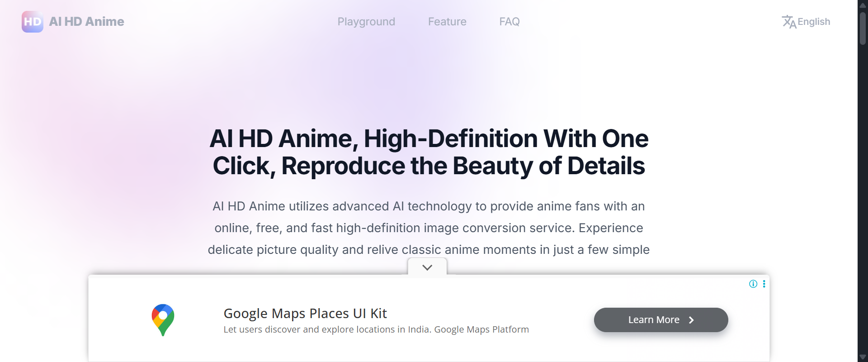The width and height of the screenshot is (868, 362).
Task: Click the paragraph describing AI HD Anime
Action: [x=429, y=228]
